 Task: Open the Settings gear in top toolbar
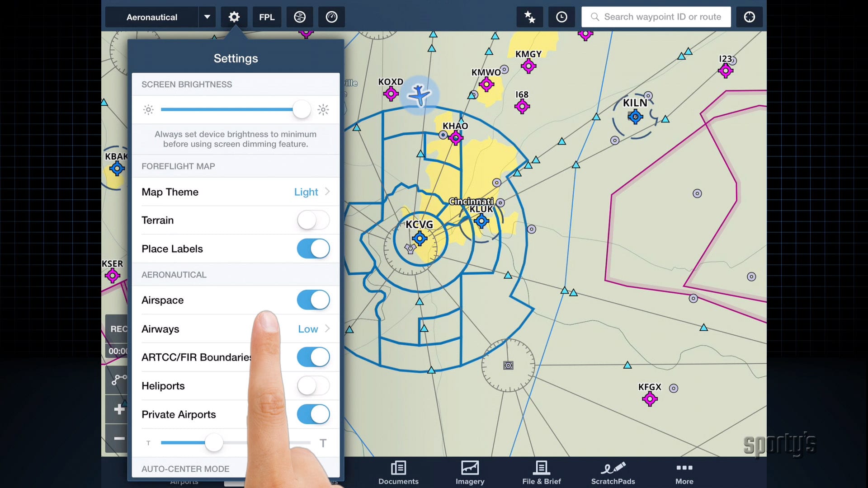coord(234,17)
